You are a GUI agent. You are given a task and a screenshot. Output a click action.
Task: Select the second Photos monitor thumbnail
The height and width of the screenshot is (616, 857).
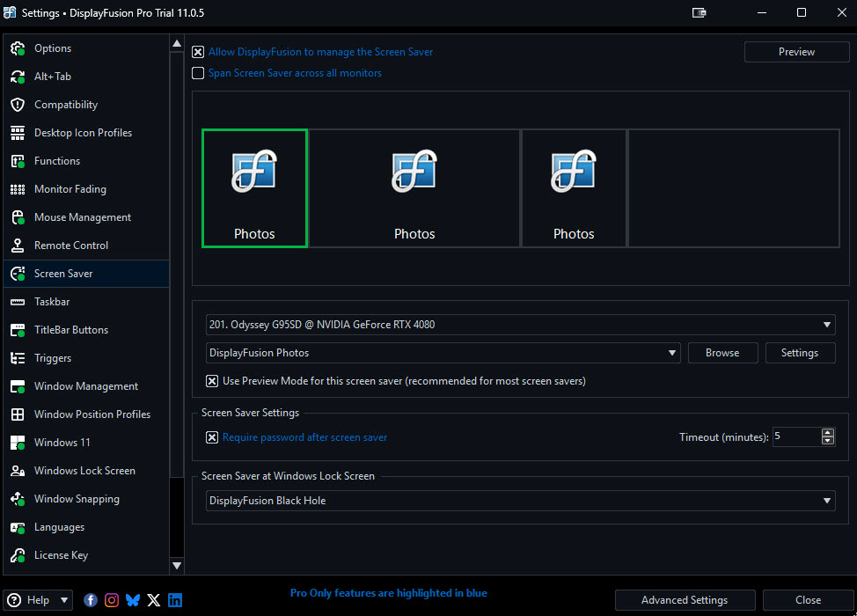pos(414,188)
